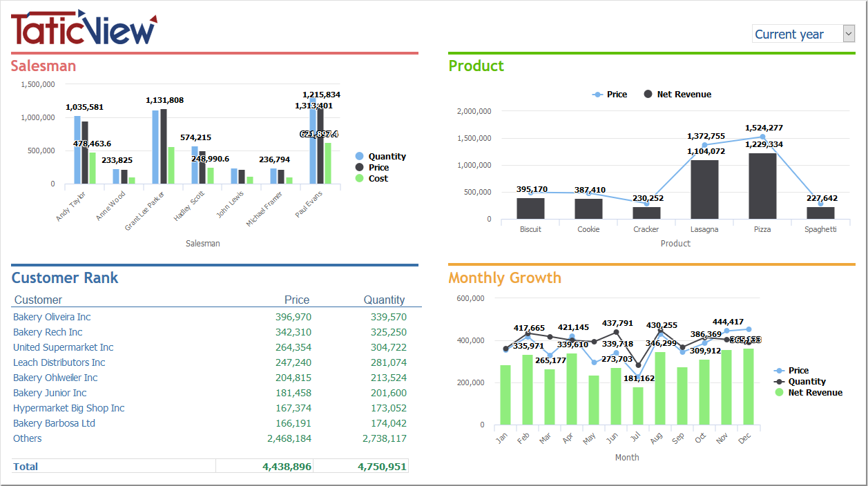Select the Current year filter field
This screenshot has width=868, height=486.
(798, 33)
